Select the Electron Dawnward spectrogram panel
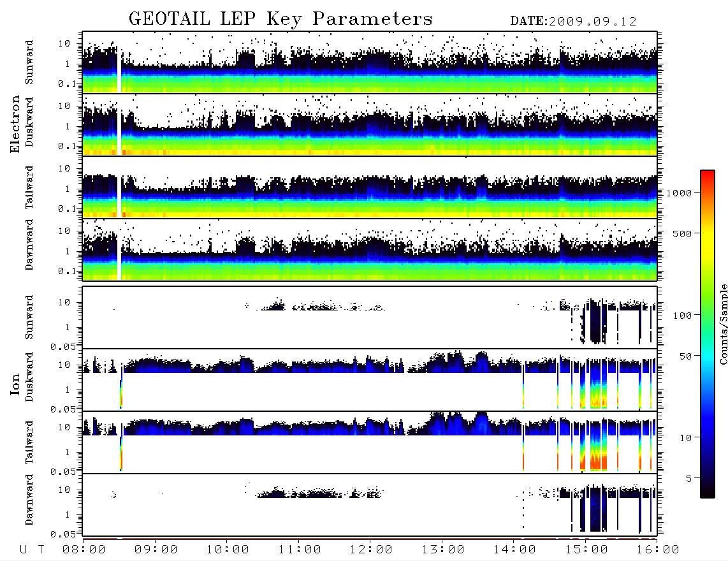This screenshot has height=561, width=728. click(370, 250)
